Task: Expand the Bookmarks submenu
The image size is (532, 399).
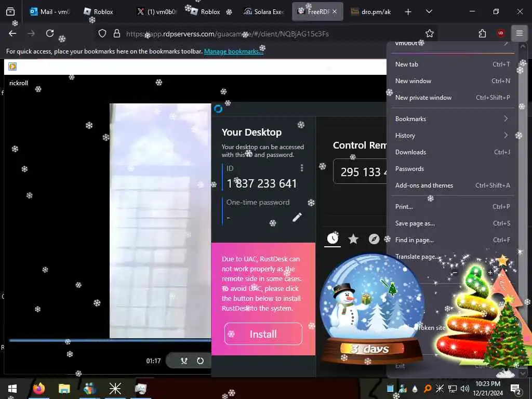Action: [x=453, y=119]
